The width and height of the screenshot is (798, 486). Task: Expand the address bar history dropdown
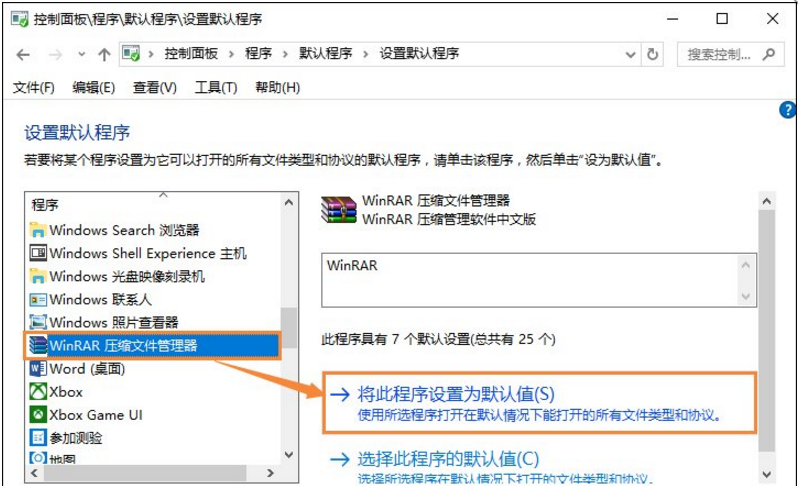pos(631,54)
